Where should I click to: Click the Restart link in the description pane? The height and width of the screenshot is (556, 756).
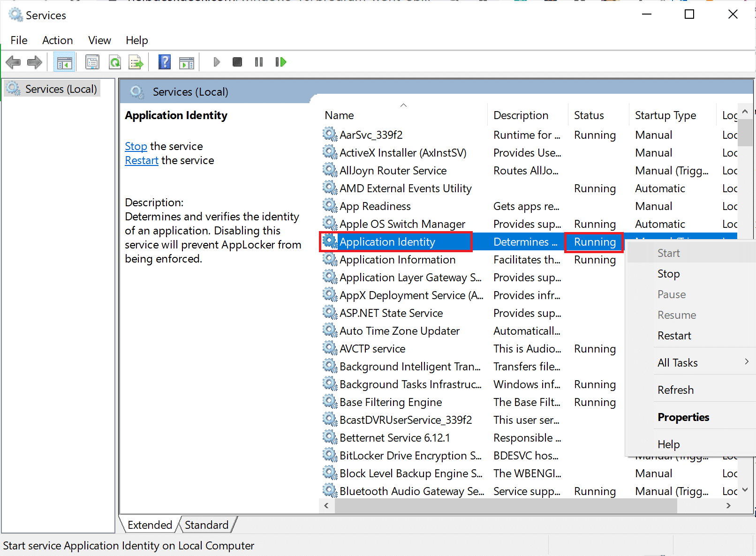click(141, 160)
